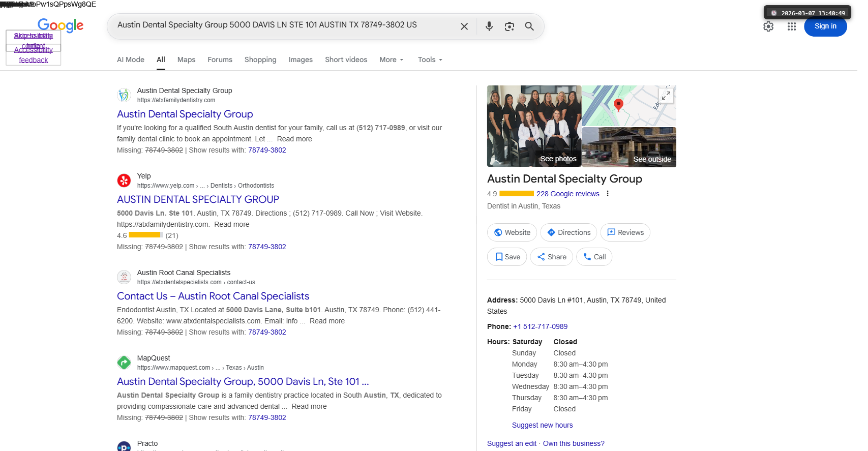868x451 pixels.
Task: Open the business Website button
Action: [x=512, y=232]
